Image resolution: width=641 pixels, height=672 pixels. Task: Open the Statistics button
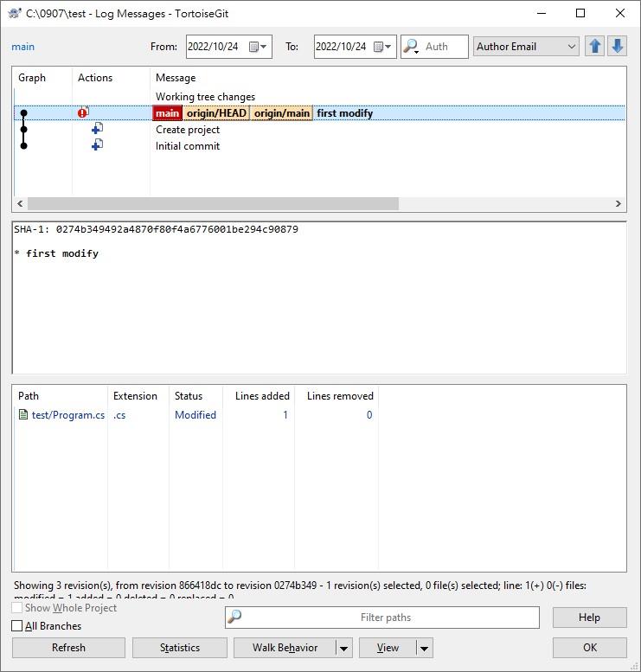click(180, 648)
